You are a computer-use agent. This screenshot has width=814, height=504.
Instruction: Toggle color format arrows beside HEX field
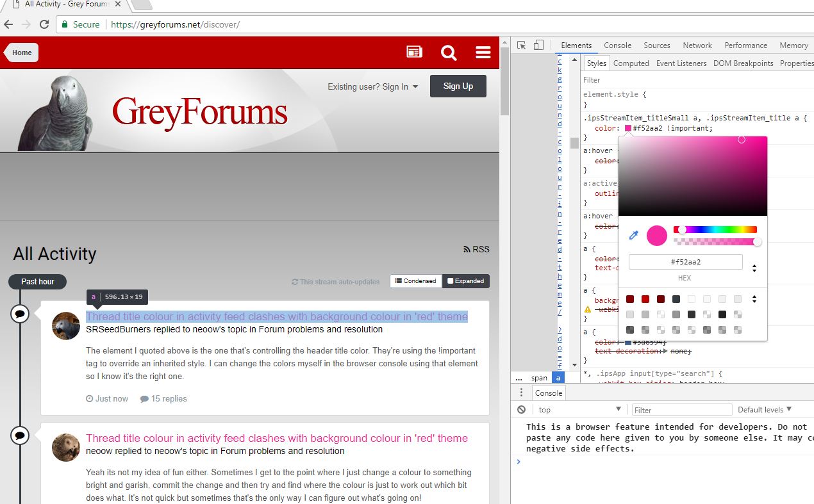(x=754, y=268)
